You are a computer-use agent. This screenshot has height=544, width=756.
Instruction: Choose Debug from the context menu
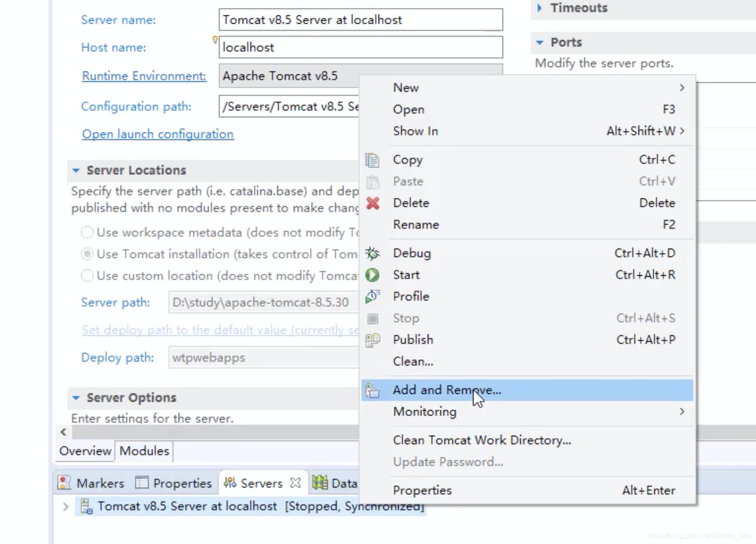coord(527,253)
